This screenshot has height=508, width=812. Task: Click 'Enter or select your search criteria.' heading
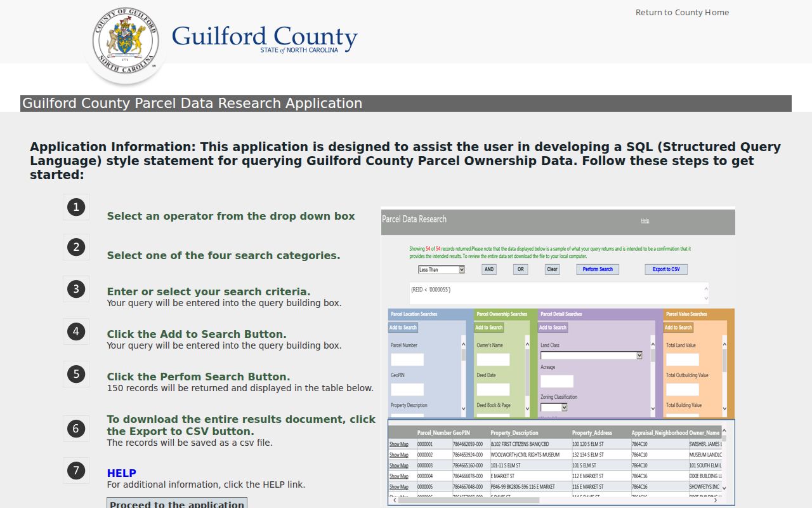[x=209, y=291]
